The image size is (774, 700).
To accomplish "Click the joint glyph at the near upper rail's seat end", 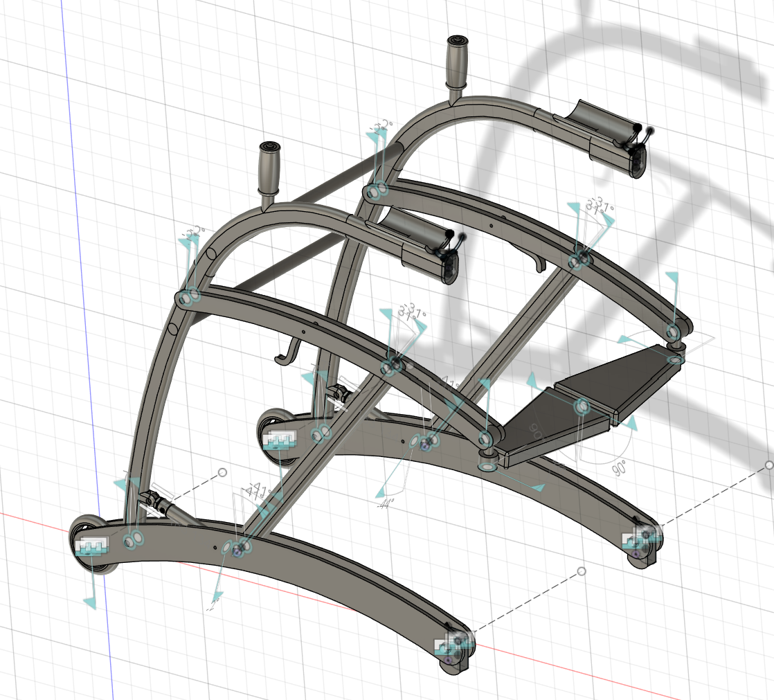I will pos(485,438).
